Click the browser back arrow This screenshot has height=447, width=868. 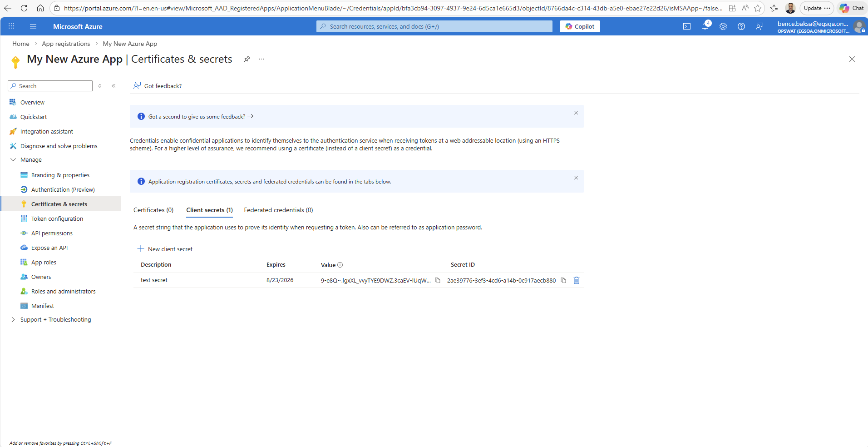click(x=8, y=8)
